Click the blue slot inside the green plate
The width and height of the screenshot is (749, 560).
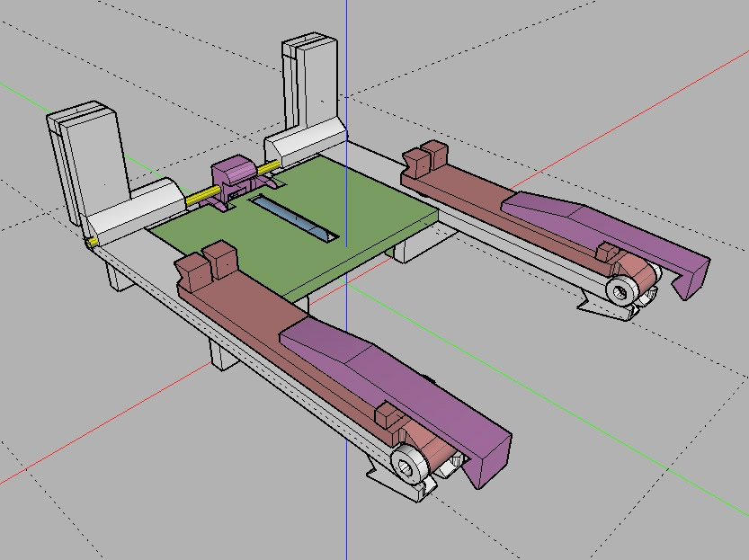click(295, 219)
